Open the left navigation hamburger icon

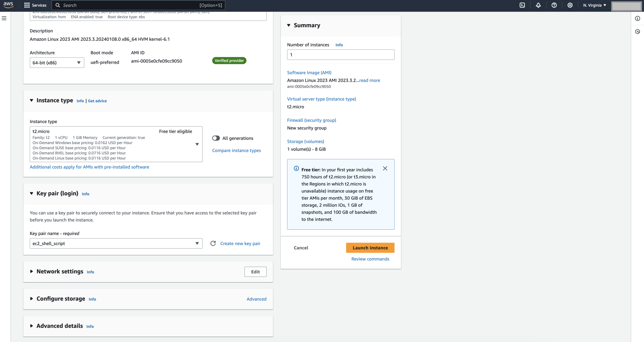[4, 18]
